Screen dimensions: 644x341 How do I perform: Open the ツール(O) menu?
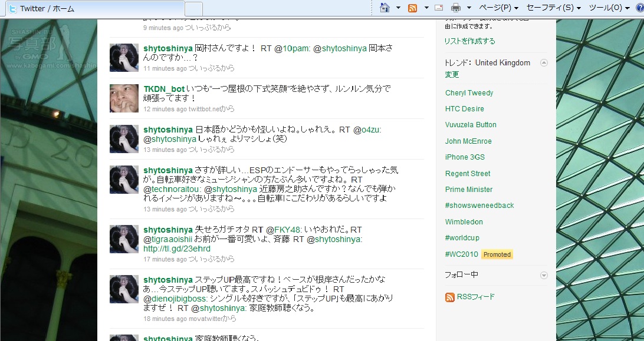(609, 8)
